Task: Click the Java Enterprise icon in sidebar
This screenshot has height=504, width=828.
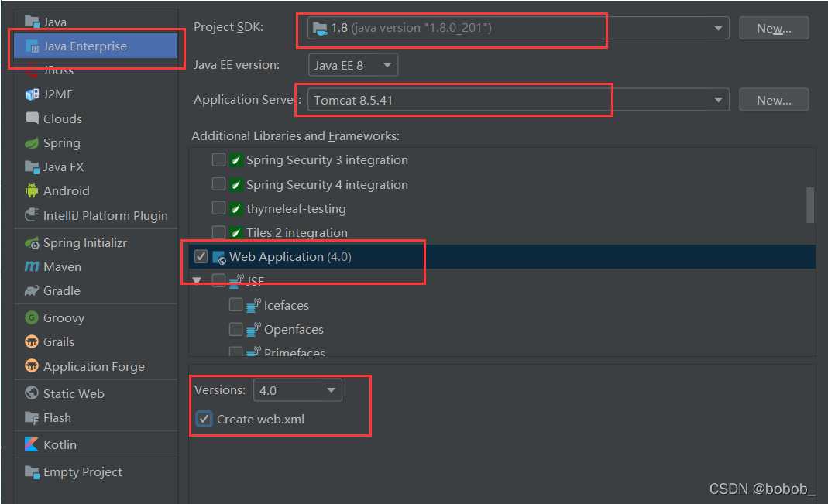Action: coord(32,46)
